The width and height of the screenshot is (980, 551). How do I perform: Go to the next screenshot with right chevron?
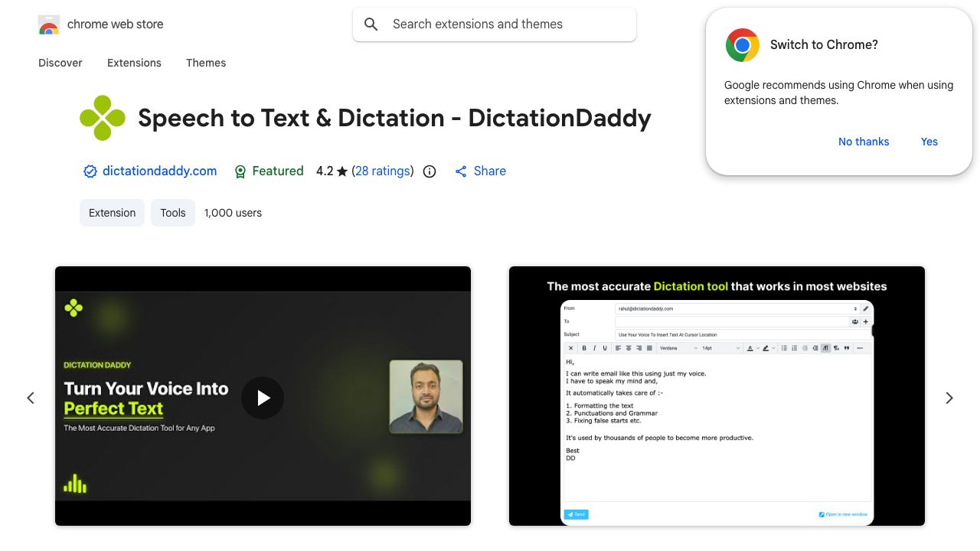pyautogui.click(x=949, y=398)
